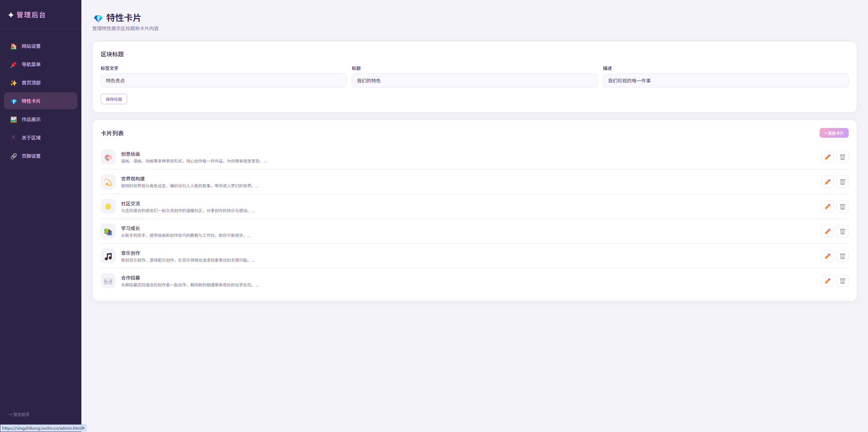The height and width of the screenshot is (432, 868).
Task: Navigate to 页脚设置
Action: point(41,156)
